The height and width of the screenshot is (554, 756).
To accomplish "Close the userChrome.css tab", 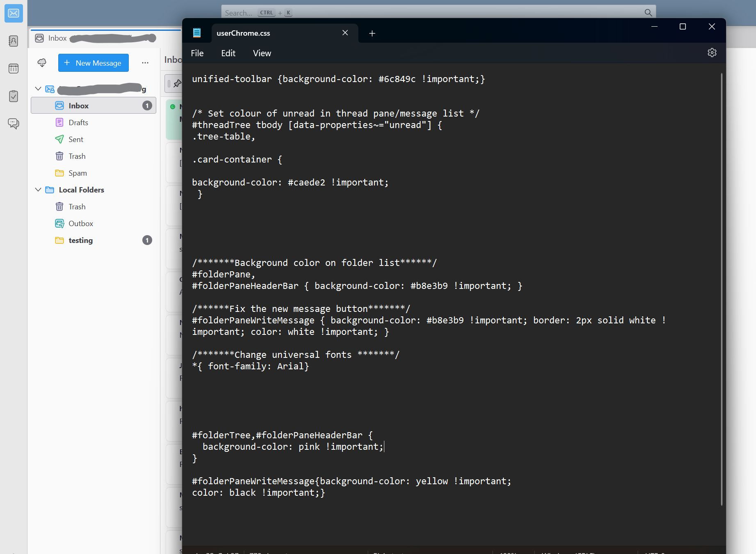I will [345, 33].
